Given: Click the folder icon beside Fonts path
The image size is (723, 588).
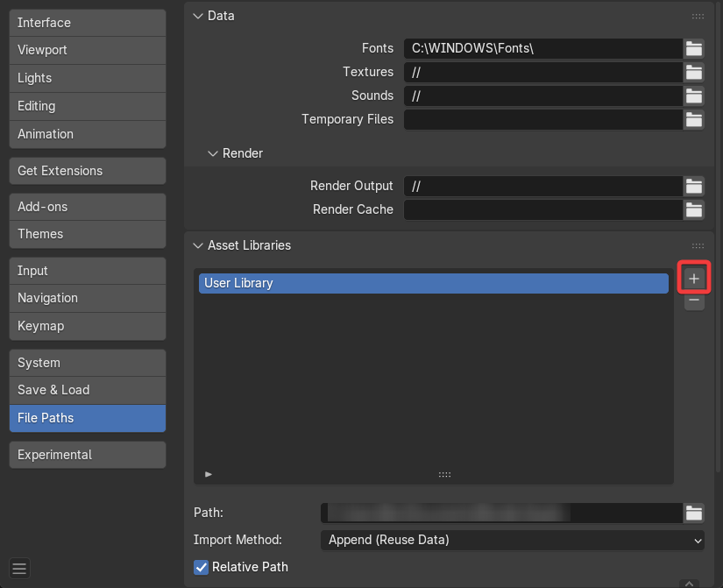Looking at the screenshot, I should coord(694,48).
